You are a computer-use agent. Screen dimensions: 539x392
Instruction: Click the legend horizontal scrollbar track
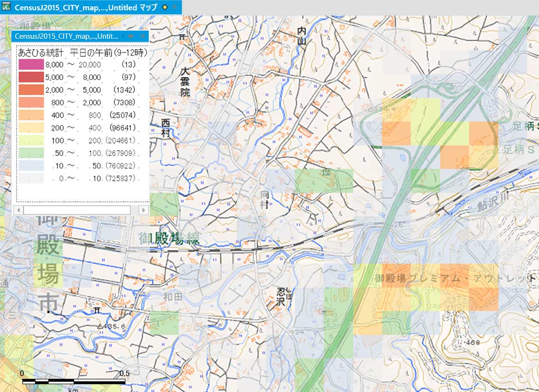(x=77, y=210)
